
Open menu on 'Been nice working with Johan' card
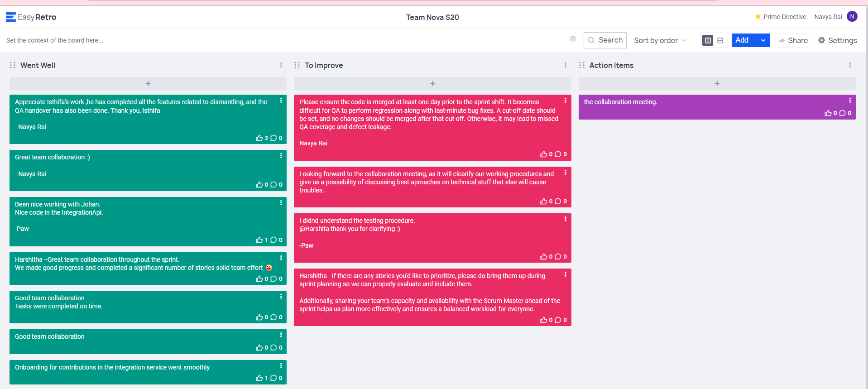point(281,203)
